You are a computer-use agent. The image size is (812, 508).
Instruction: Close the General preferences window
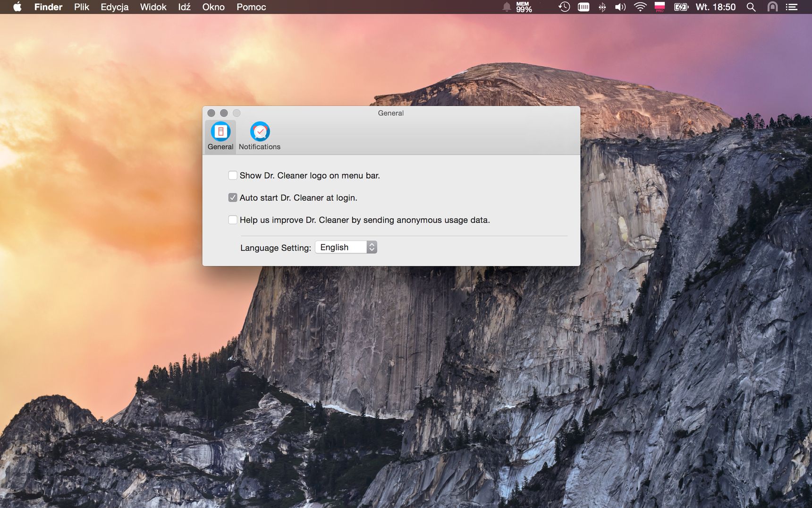pos(211,113)
